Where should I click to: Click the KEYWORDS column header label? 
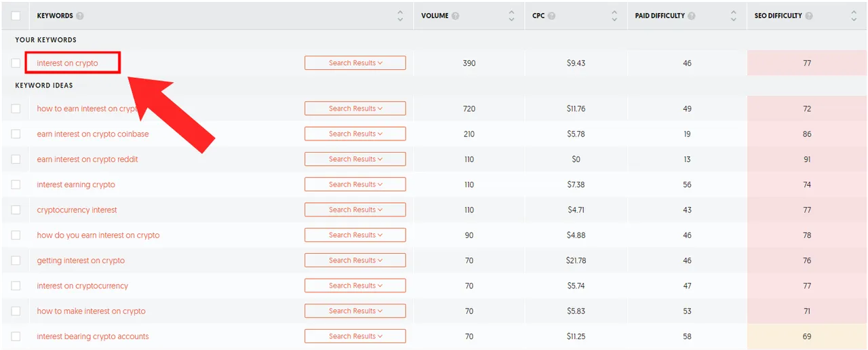click(55, 16)
